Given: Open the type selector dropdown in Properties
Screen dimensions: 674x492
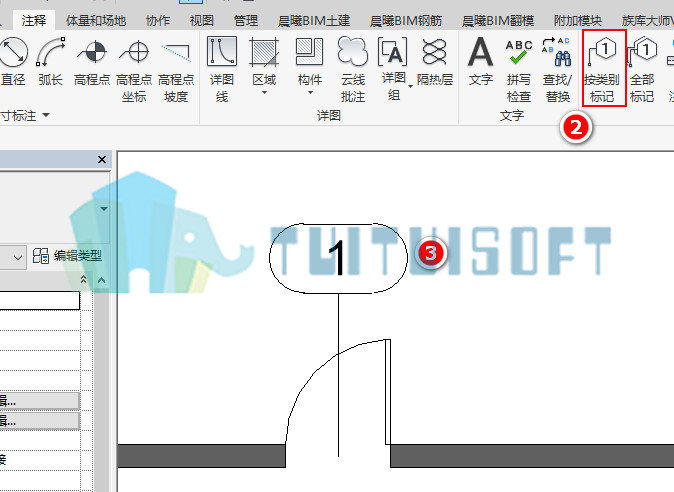Looking at the screenshot, I should [x=104, y=209].
